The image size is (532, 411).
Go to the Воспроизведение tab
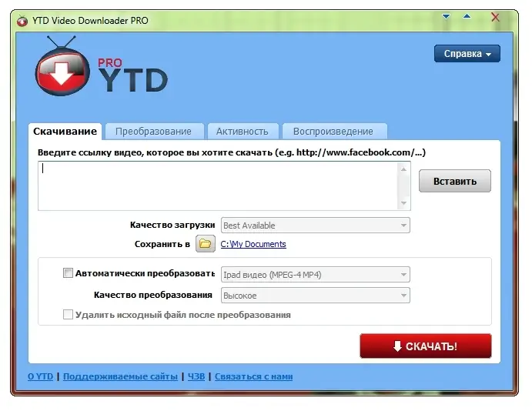334,132
